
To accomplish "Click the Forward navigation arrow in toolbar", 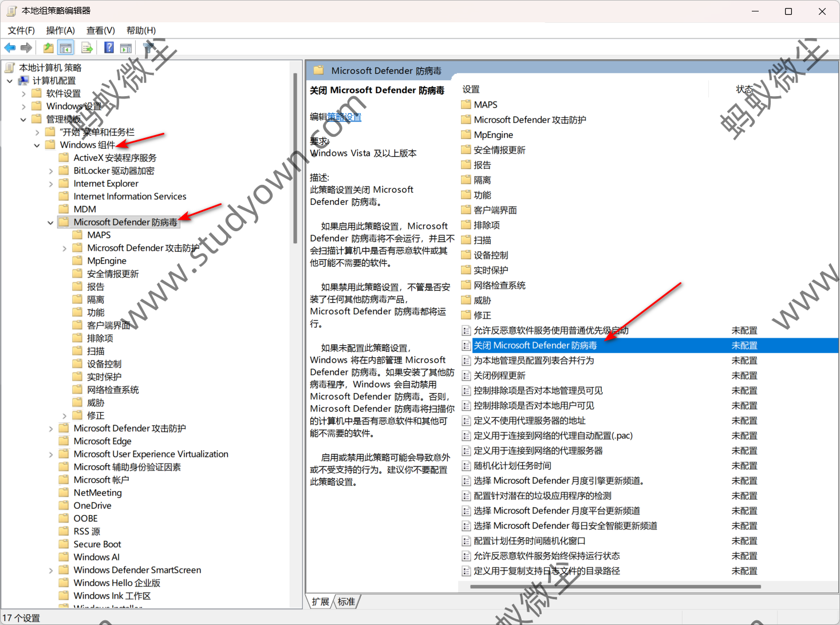I will pyautogui.click(x=26, y=48).
